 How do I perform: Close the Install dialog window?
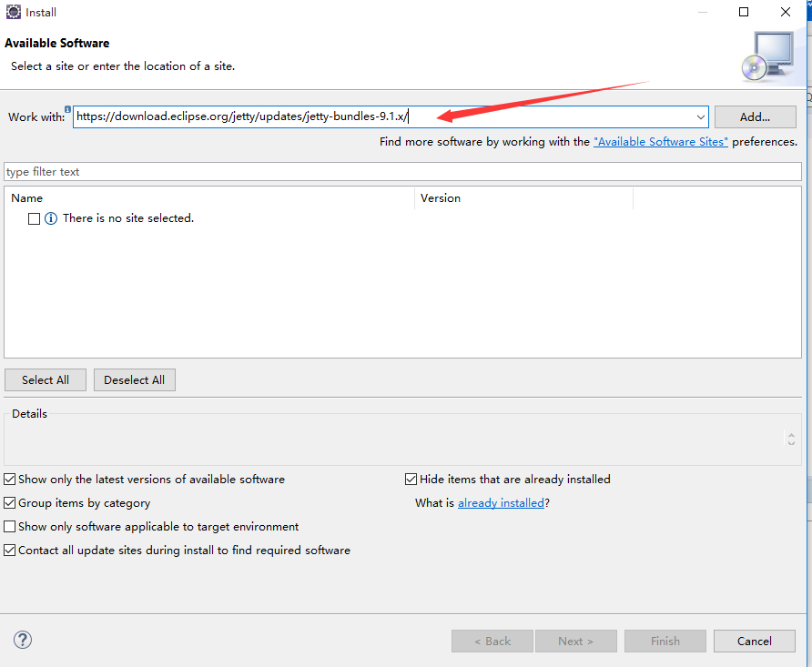pos(785,12)
